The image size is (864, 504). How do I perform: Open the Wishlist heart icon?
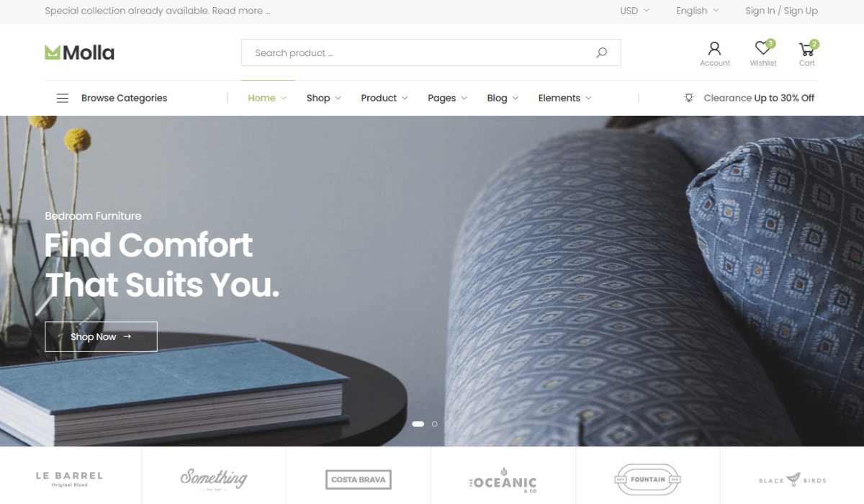click(x=762, y=48)
